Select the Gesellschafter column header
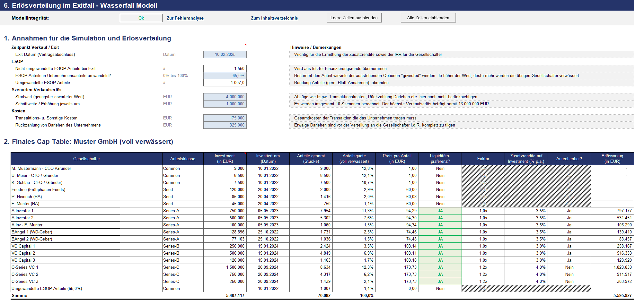 (86, 159)
